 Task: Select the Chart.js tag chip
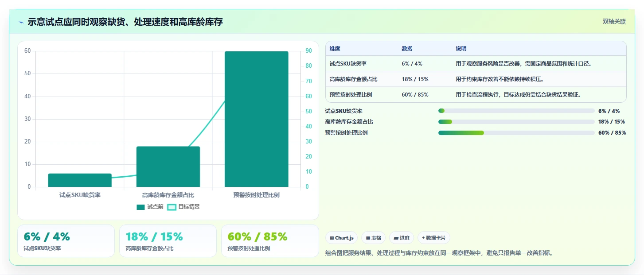[342, 238]
